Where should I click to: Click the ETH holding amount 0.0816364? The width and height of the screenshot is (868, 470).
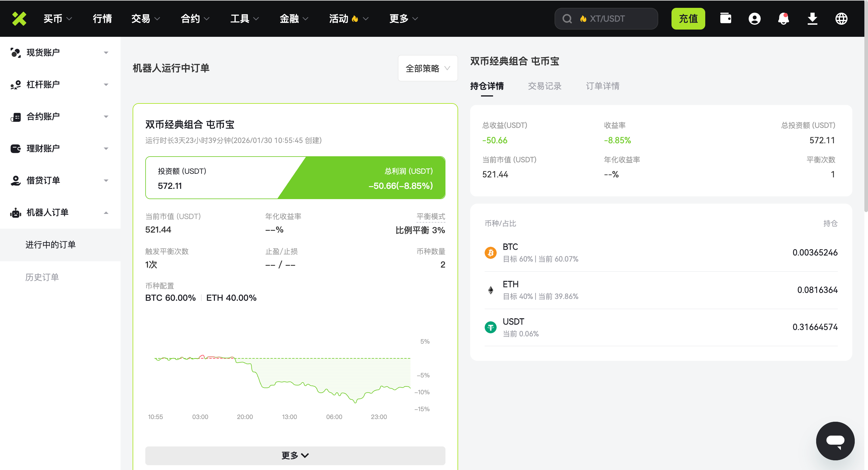pyautogui.click(x=817, y=290)
